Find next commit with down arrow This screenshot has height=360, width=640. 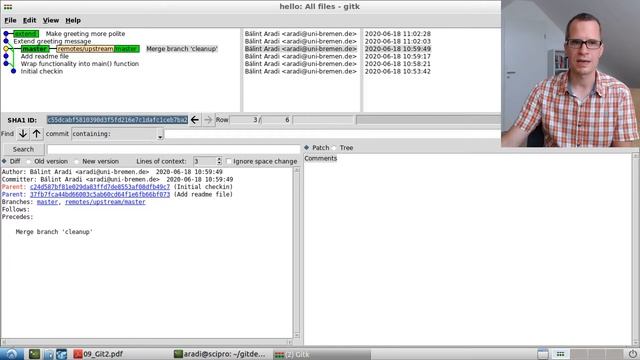23,133
